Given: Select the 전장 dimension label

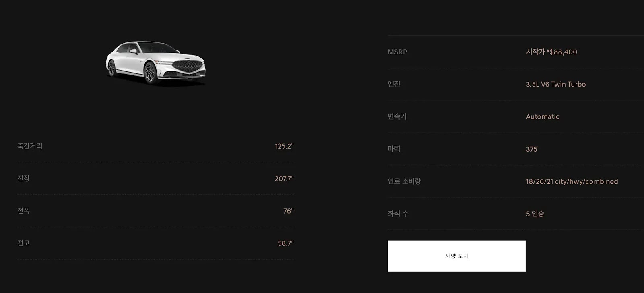Looking at the screenshot, I should coord(23,178).
